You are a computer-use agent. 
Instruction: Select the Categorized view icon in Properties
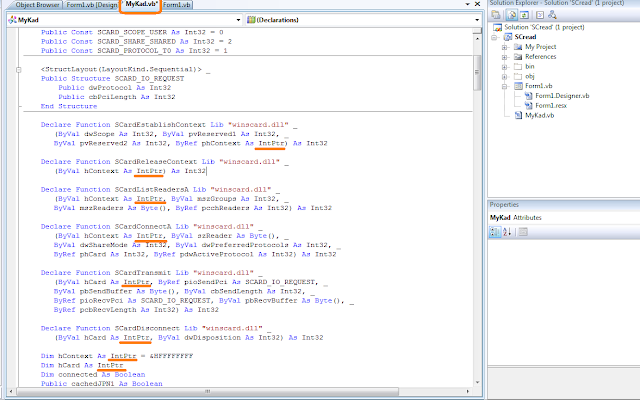point(495,232)
